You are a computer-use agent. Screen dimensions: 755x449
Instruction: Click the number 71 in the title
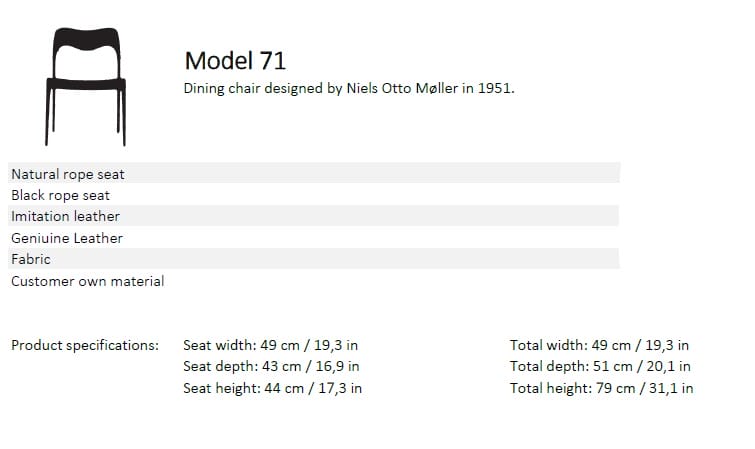pyautogui.click(x=272, y=60)
